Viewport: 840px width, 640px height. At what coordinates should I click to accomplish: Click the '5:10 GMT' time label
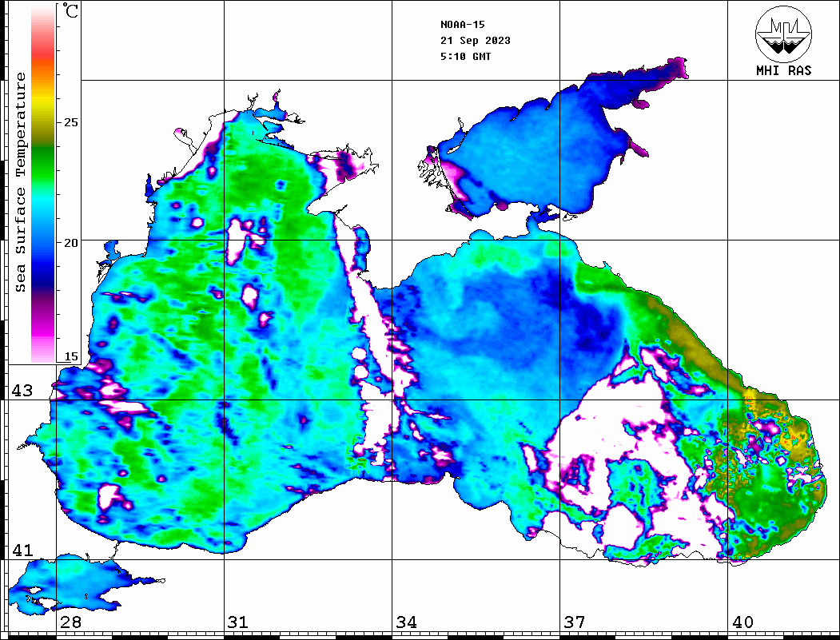tap(465, 56)
